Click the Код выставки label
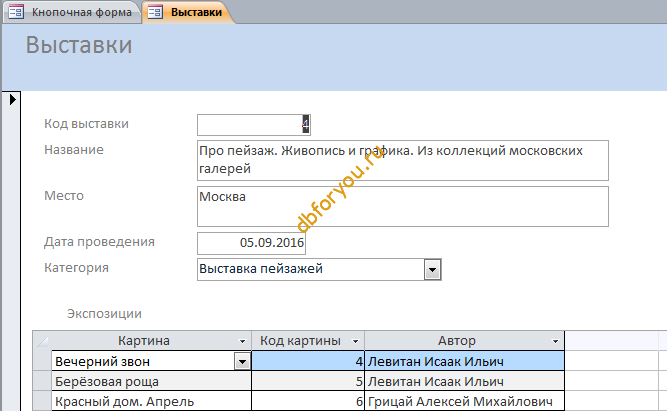 (x=86, y=124)
